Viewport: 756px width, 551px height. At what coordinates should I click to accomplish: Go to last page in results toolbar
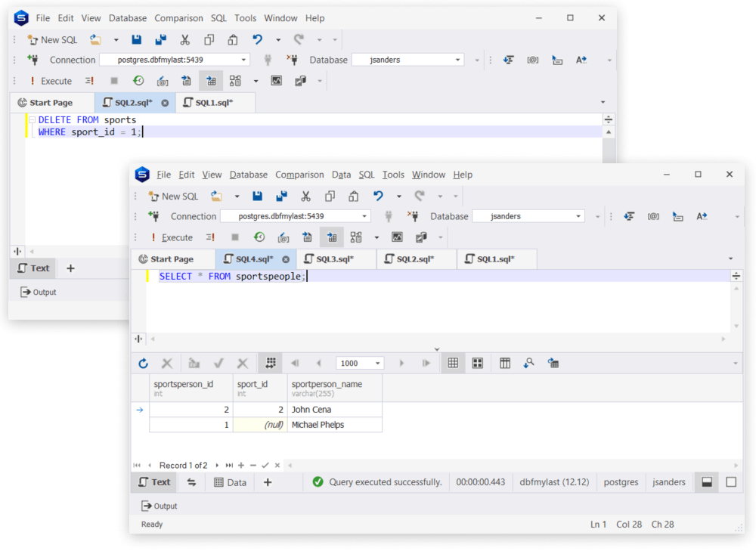[x=426, y=364]
